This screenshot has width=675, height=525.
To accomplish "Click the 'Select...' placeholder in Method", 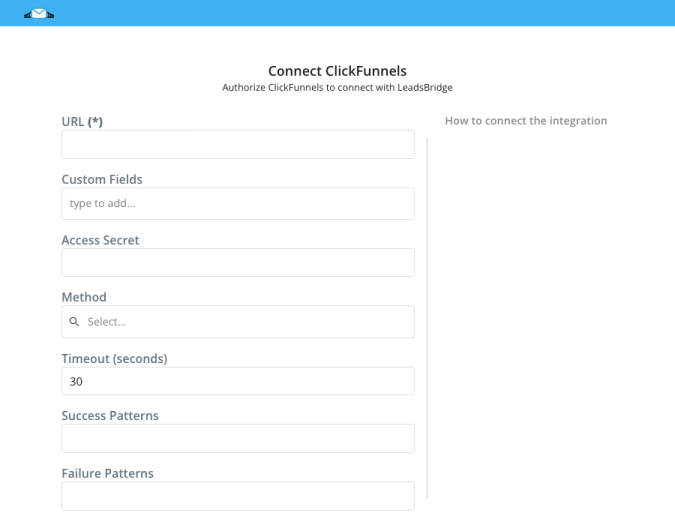I will pyautogui.click(x=107, y=322).
